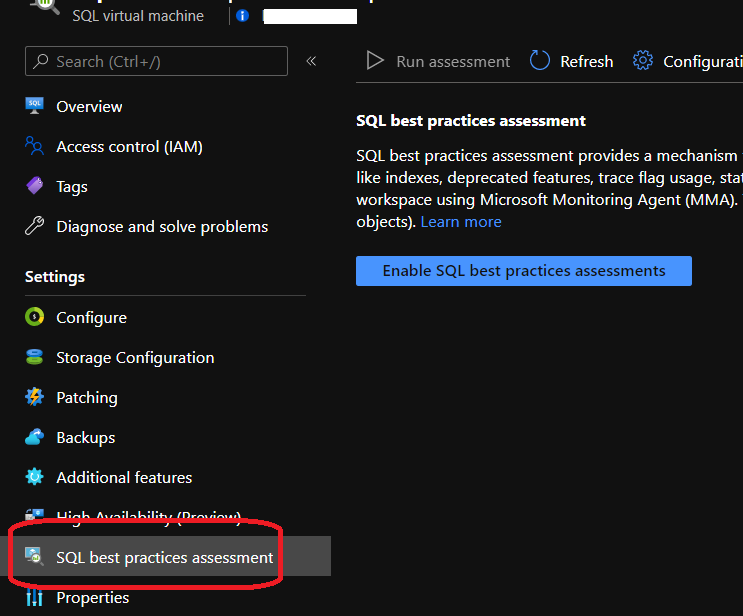
Task: Click the Additional features gear icon
Action: pyautogui.click(x=35, y=477)
